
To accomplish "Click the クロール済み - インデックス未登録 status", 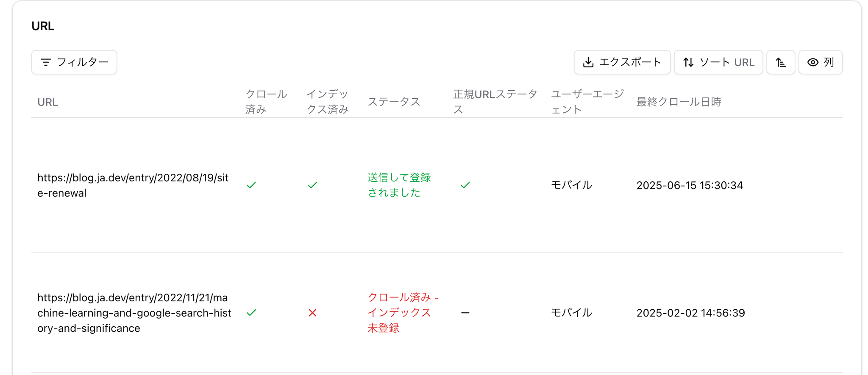I will pyautogui.click(x=402, y=313).
